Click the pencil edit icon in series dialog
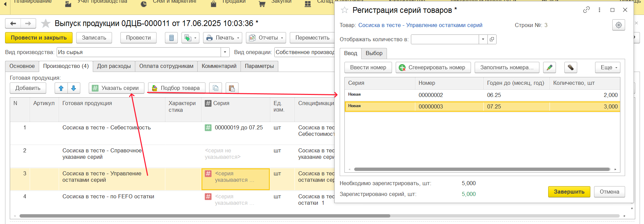The image size is (644, 224). click(549, 68)
